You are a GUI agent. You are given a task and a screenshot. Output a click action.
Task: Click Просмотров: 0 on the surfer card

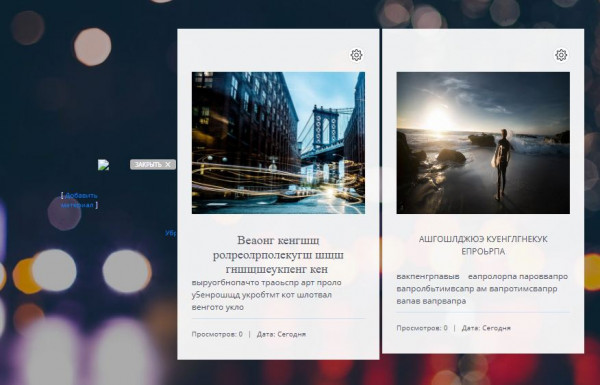click(422, 328)
